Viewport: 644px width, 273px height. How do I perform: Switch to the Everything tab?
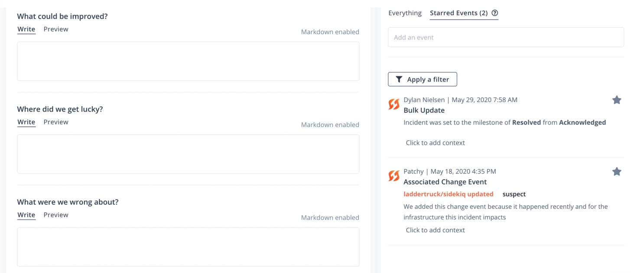coord(405,13)
